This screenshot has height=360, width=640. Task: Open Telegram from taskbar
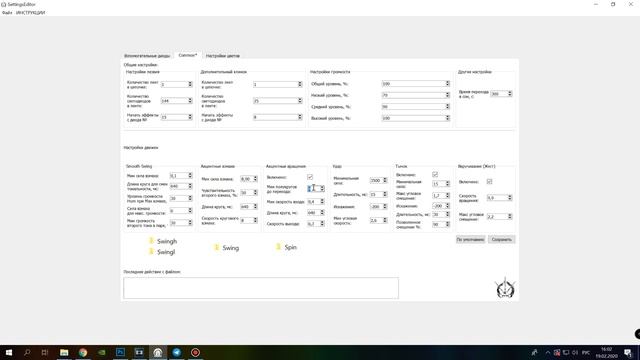pos(177,352)
